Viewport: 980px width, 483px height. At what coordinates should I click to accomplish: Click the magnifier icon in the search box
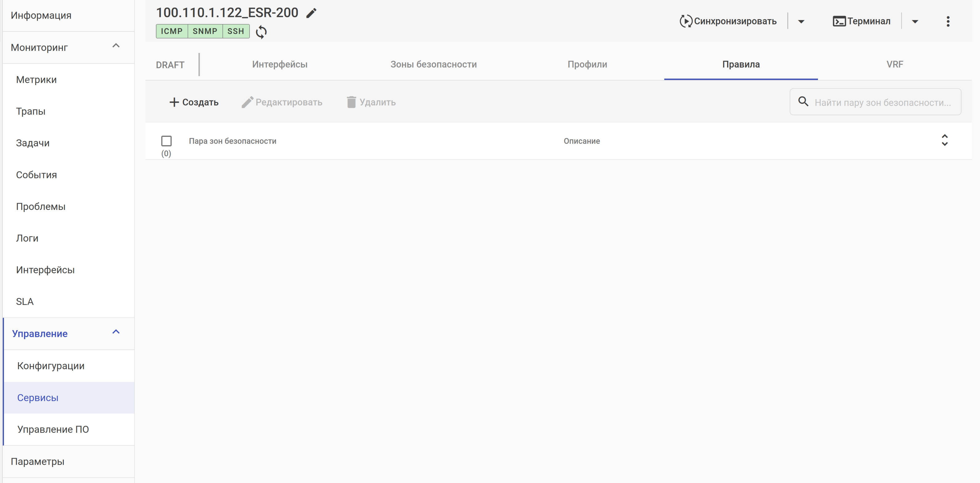[803, 102]
